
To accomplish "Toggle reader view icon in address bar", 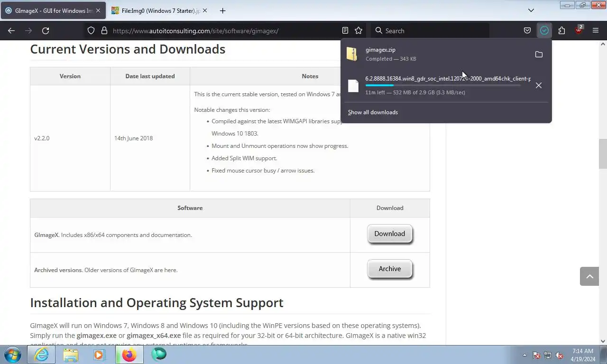I will tap(345, 30).
